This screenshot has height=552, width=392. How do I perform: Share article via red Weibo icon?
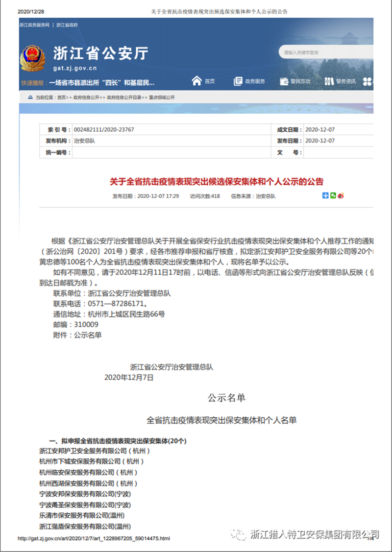pos(341,196)
